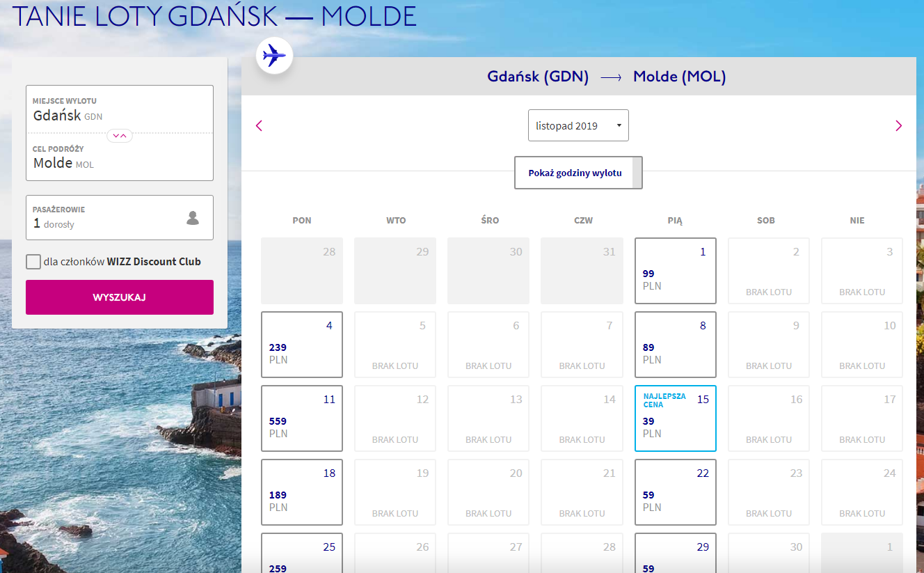Click the Molde (MOL) route heading
The width and height of the screenshot is (924, 573).
coord(680,77)
